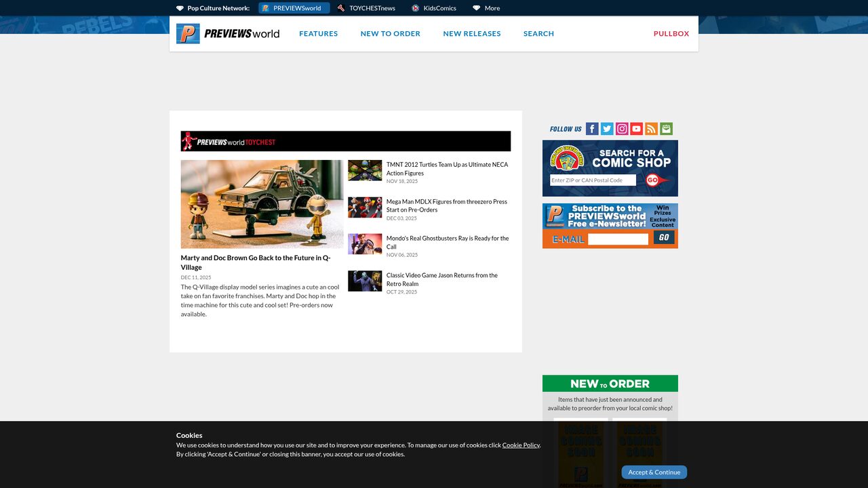Focus the ZIP or CAN Postal Code field

tap(593, 180)
